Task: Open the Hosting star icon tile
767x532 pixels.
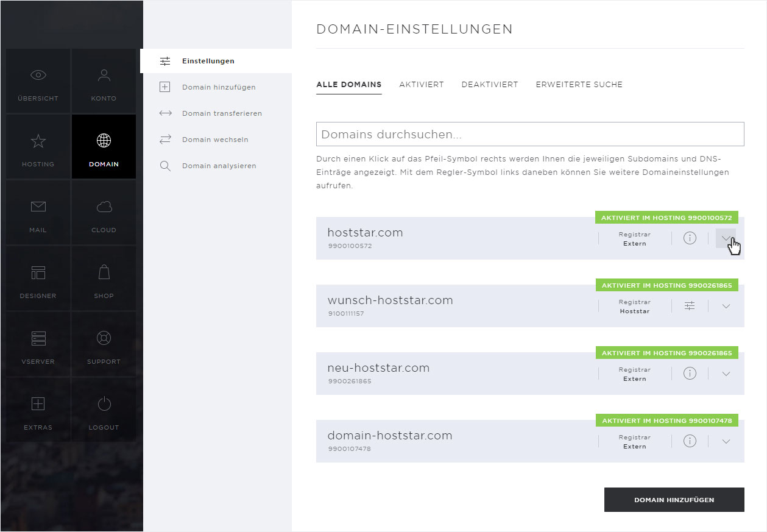Action: tap(38, 147)
